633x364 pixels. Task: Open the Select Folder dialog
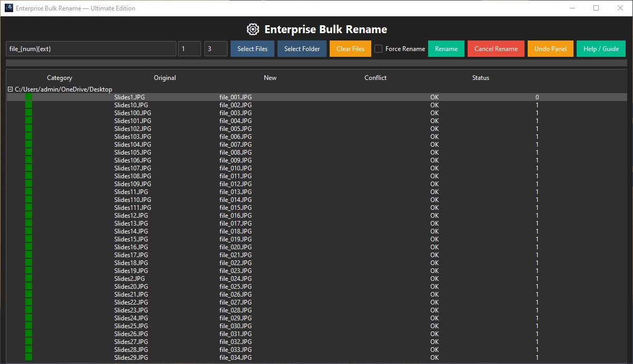pyautogui.click(x=301, y=48)
